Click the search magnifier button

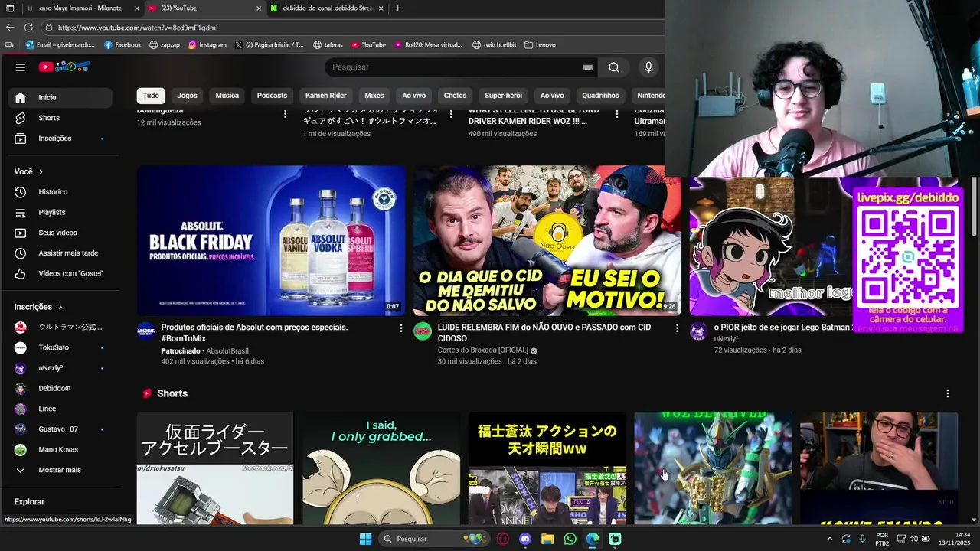tap(614, 67)
